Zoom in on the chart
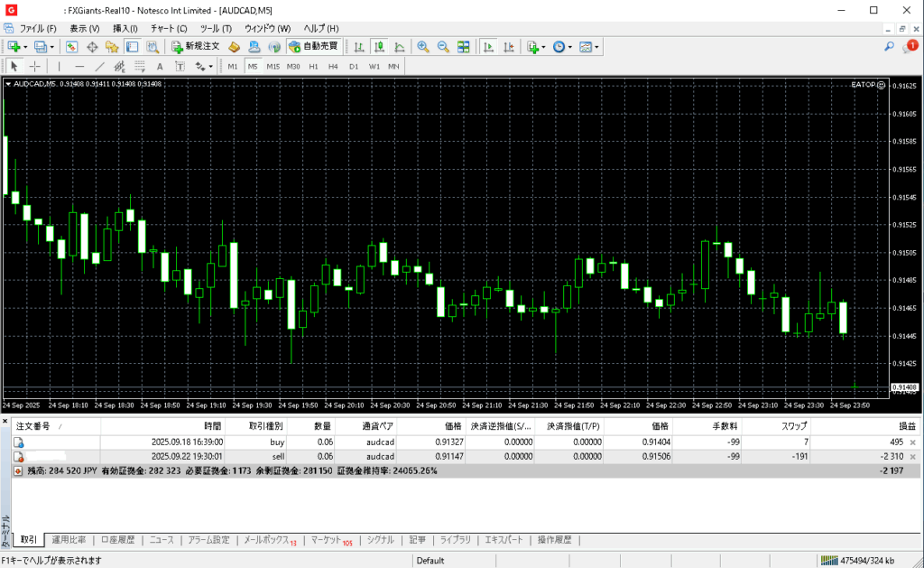The height and width of the screenshot is (568, 924). pos(423,46)
